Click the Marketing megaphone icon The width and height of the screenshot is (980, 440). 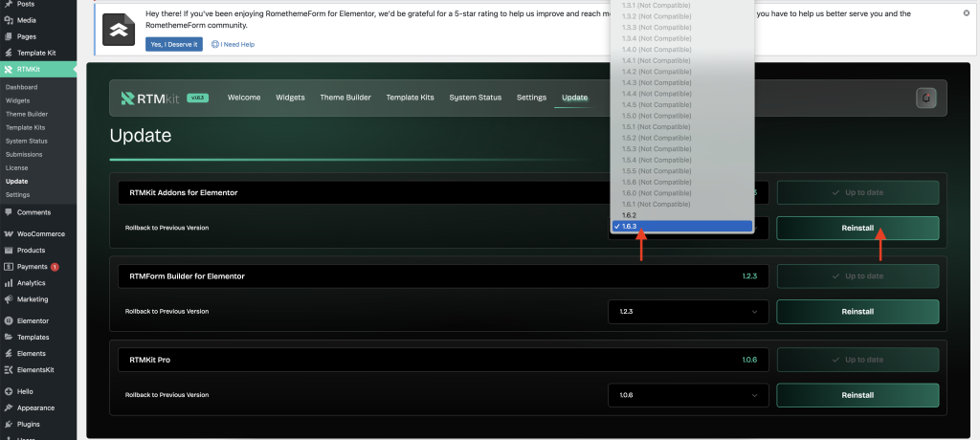[x=9, y=299]
